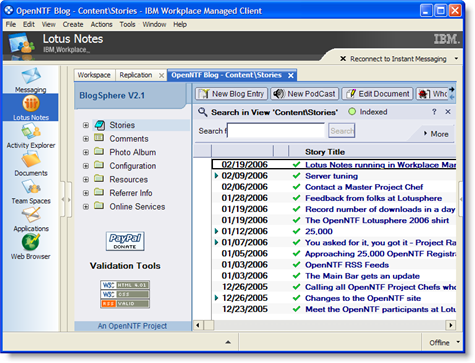
Task: Open the View menu
Action: point(49,24)
